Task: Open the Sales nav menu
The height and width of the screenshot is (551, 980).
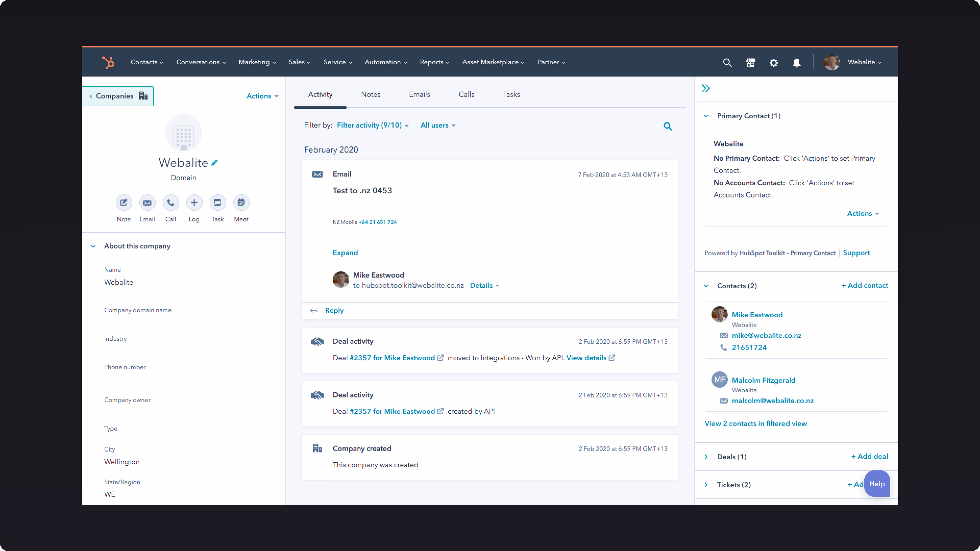Action: pyautogui.click(x=300, y=62)
